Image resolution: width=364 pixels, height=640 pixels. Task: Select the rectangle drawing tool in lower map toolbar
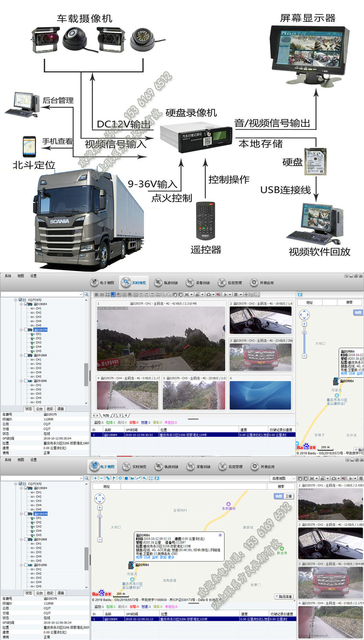(x=126, y=478)
